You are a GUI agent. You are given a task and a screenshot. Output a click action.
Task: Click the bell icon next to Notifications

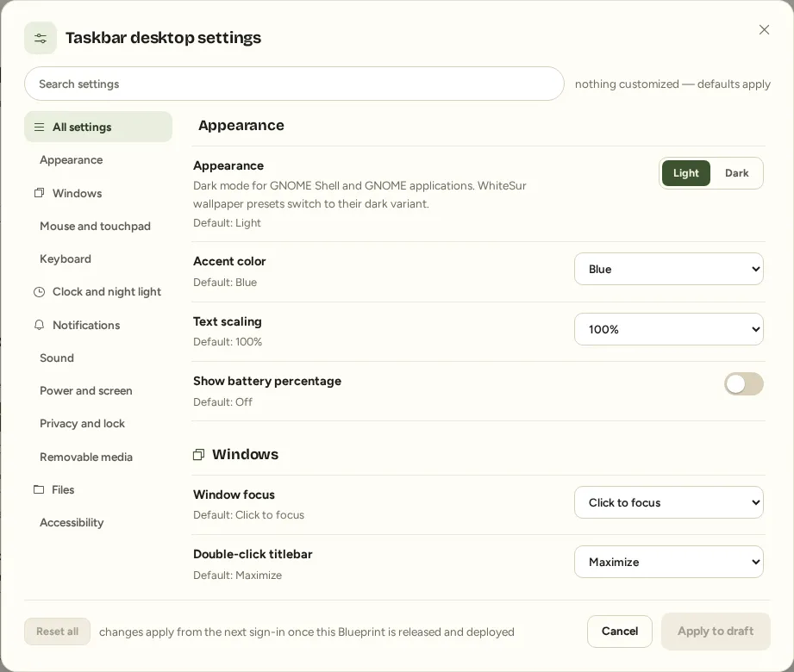(39, 325)
